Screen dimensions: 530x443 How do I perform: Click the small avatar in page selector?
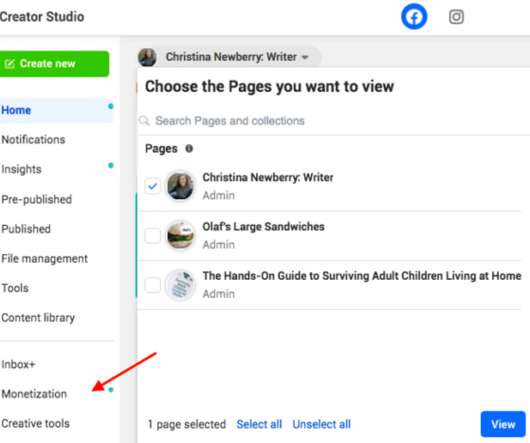[147, 57]
